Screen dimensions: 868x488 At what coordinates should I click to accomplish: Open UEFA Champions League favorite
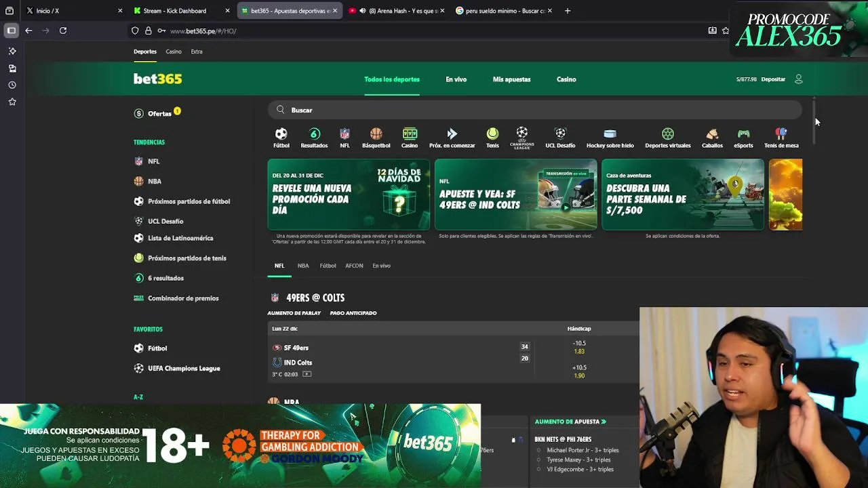click(x=184, y=368)
